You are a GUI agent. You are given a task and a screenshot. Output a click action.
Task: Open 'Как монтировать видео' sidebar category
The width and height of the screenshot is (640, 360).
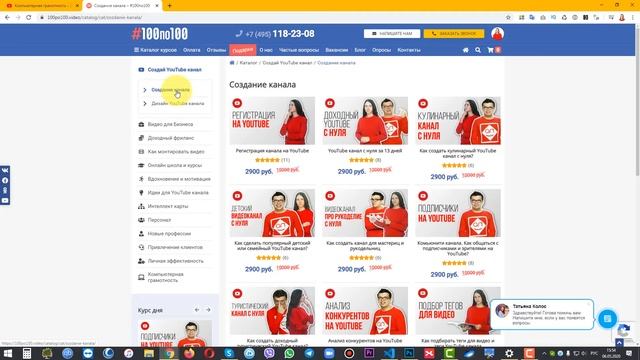tap(176, 151)
